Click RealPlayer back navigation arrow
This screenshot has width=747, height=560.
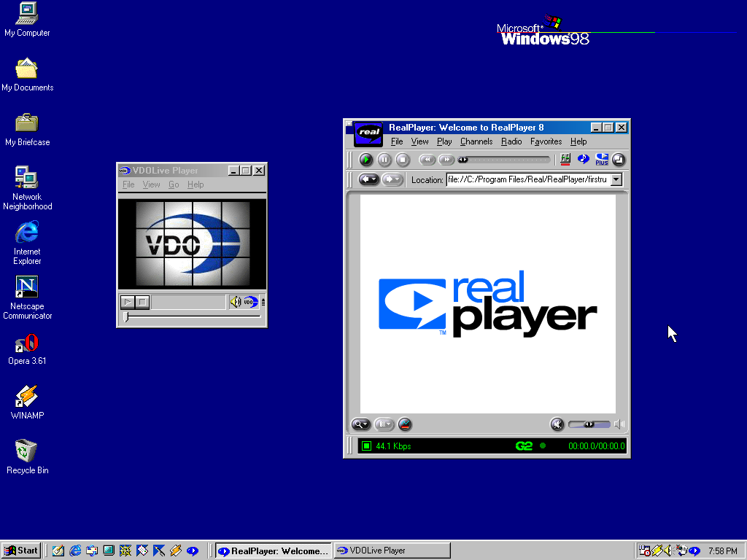click(368, 179)
